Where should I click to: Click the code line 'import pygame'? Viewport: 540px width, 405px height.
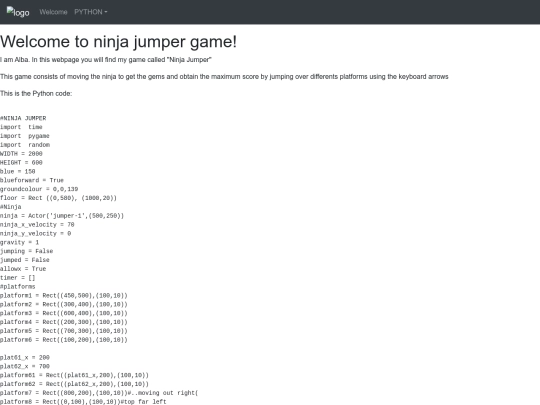pos(25,136)
